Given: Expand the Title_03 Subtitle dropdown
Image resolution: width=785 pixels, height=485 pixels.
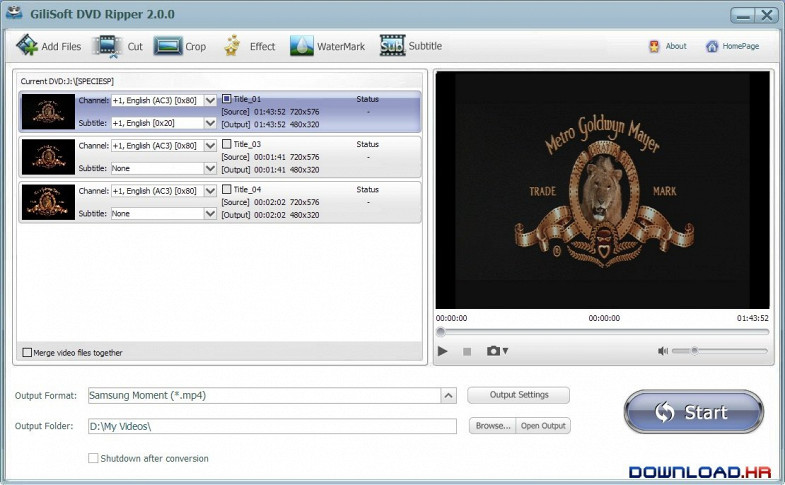Looking at the screenshot, I should [x=210, y=168].
